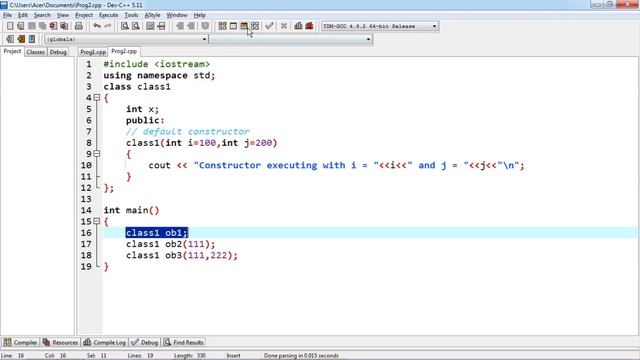640x360 pixels.
Task: Open the (globals) class browser dropdown
Action: click(126, 39)
